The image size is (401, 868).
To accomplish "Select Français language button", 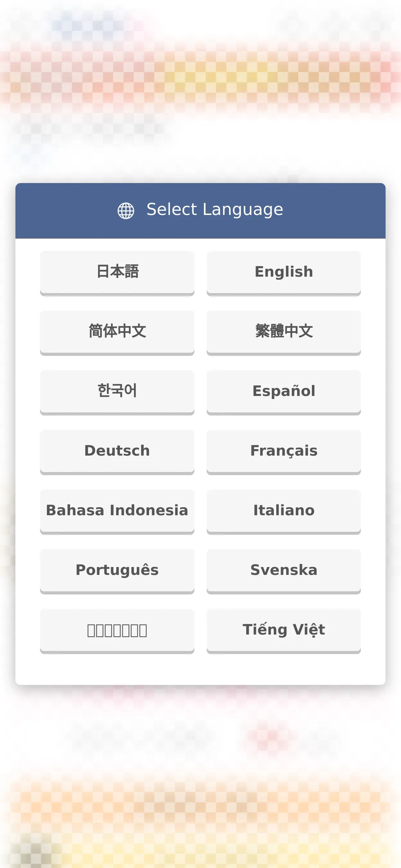I will (284, 452).
